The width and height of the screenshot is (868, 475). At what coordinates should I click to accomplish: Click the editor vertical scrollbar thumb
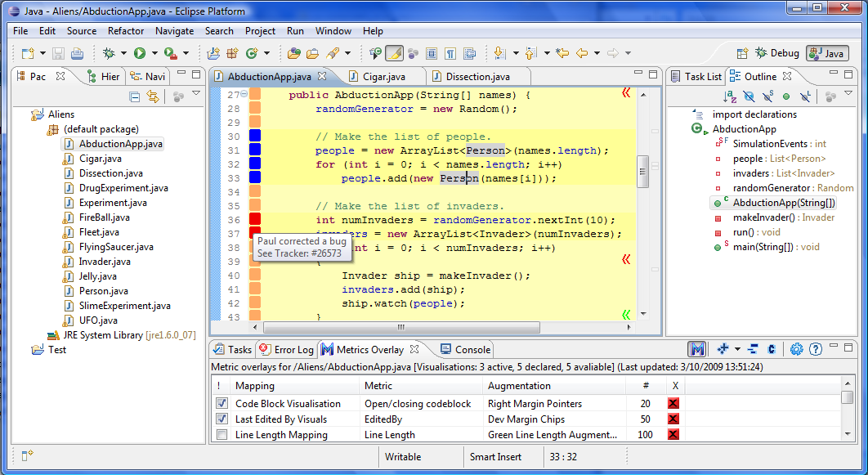click(643, 172)
